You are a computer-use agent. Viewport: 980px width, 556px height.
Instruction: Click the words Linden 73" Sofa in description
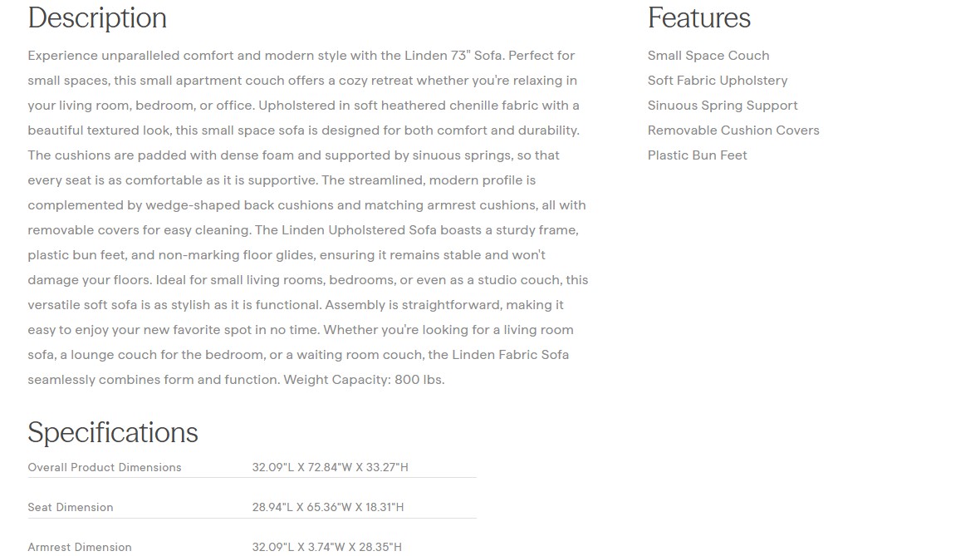coord(454,56)
